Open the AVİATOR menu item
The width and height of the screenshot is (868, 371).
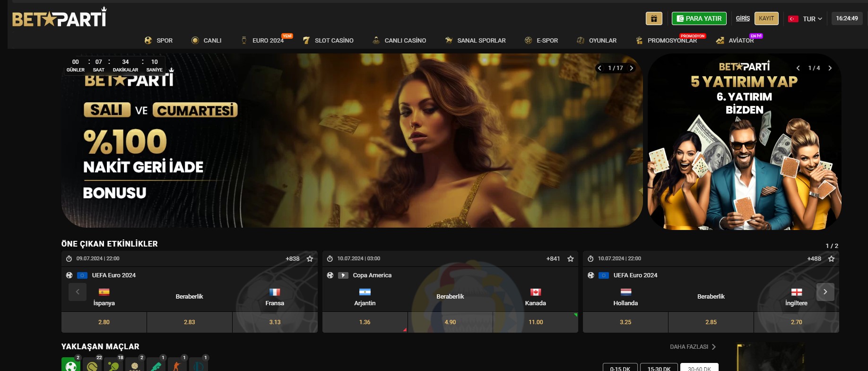click(735, 41)
